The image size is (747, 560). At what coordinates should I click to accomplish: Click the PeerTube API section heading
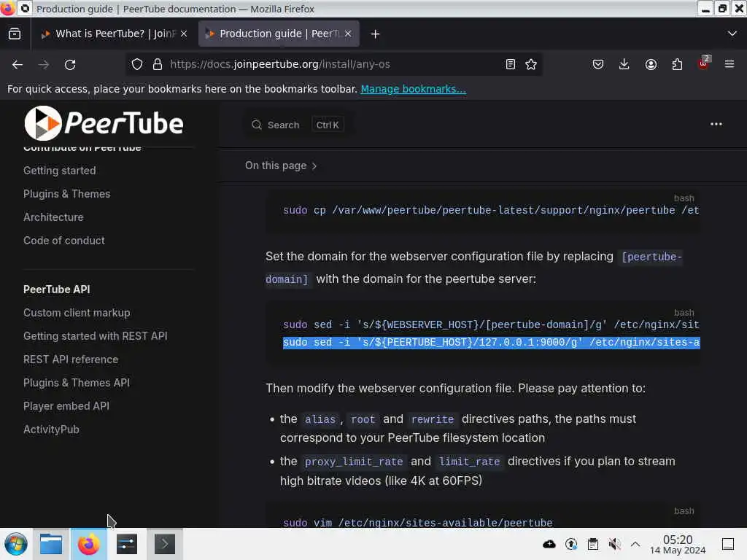[57, 289]
